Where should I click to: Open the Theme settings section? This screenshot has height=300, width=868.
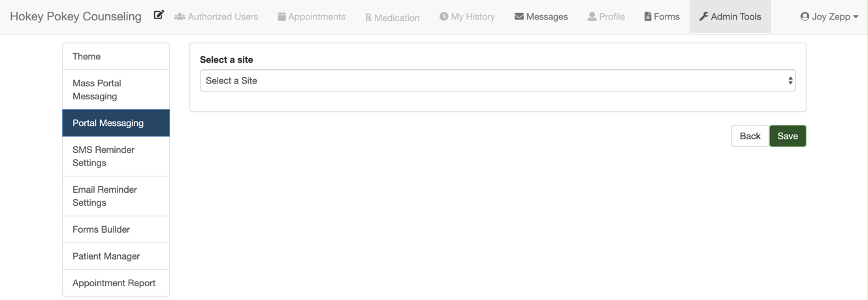116,56
